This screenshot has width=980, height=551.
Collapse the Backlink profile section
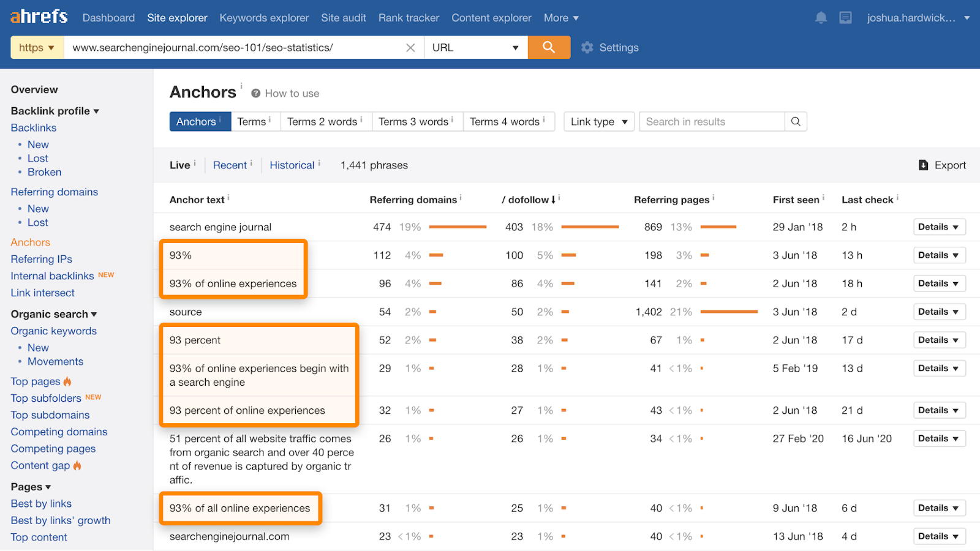97,111
